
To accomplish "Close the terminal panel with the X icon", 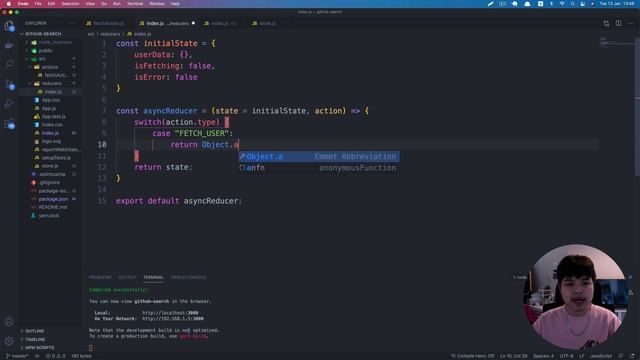I will click(x=630, y=277).
